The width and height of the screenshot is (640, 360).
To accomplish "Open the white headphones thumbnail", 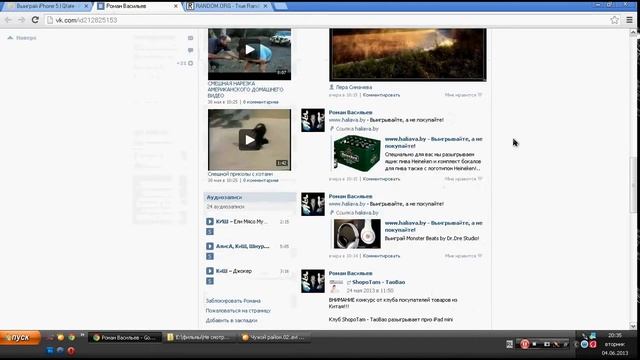I will 357,234.
